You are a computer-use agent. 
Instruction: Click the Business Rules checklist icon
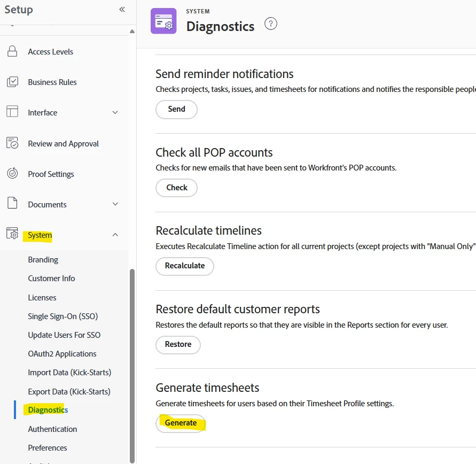(x=12, y=82)
